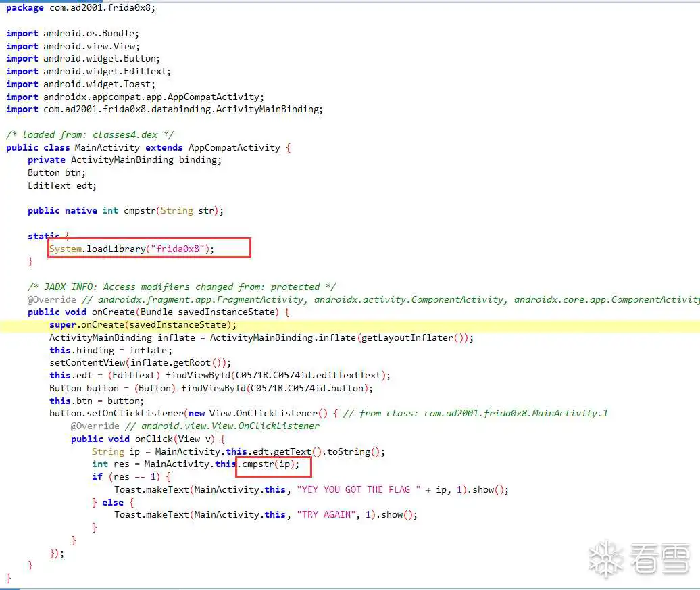
Task: Click onCreate(Bundle savedInstanceState) method signature
Action: click(159, 312)
